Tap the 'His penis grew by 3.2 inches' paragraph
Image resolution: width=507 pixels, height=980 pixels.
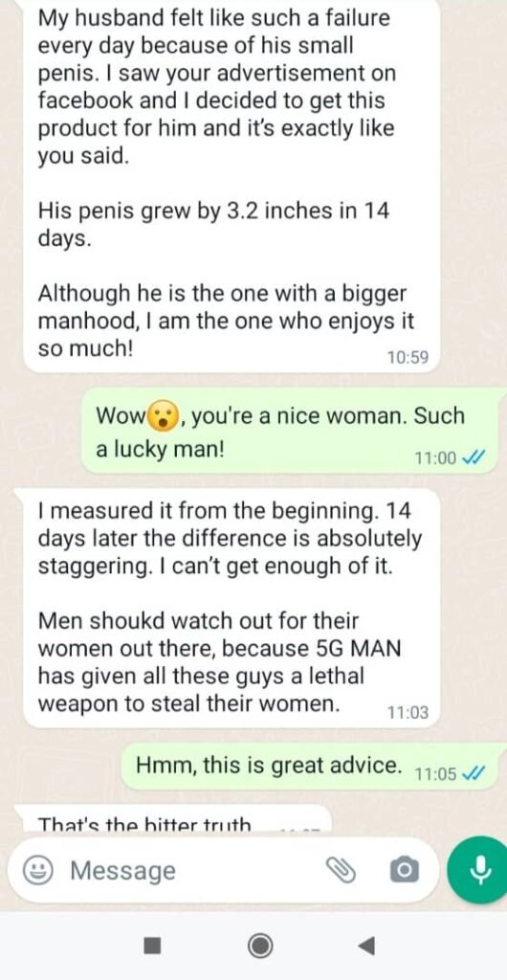click(214, 224)
